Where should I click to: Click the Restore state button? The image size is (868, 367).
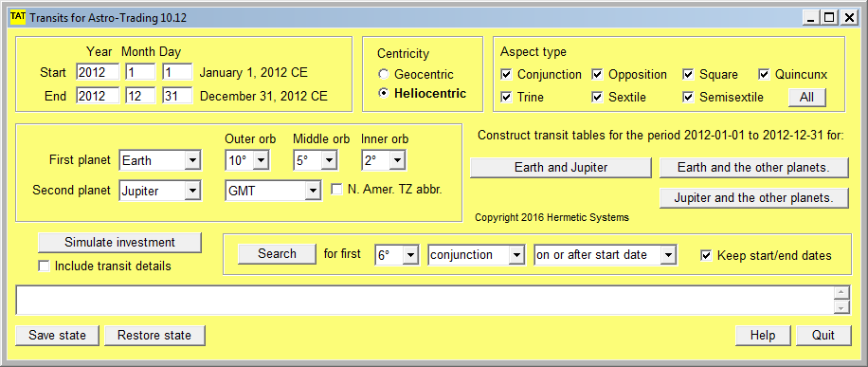[x=154, y=336]
